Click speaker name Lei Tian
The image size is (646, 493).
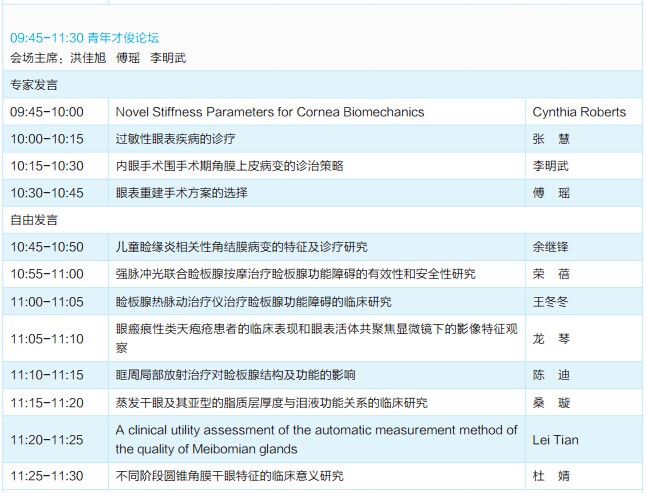coord(555,440)
